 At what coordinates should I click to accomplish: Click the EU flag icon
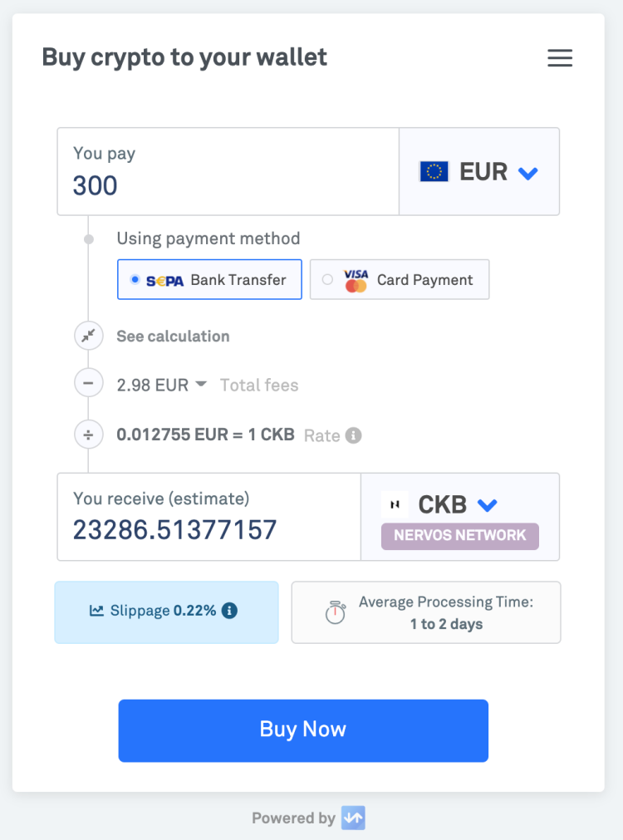434,172
